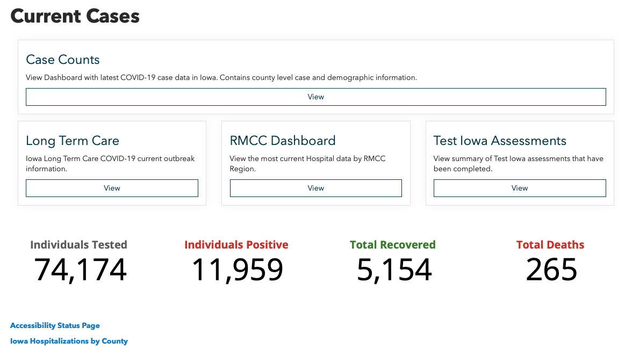Viewport: 625px width, 364px height.
Task: Select the Individuals Positive label
Action: (236, 244)
